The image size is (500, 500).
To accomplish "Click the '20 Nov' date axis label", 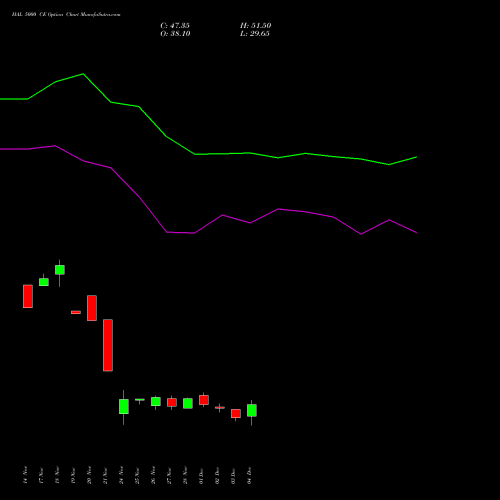I will coord(89,475).
